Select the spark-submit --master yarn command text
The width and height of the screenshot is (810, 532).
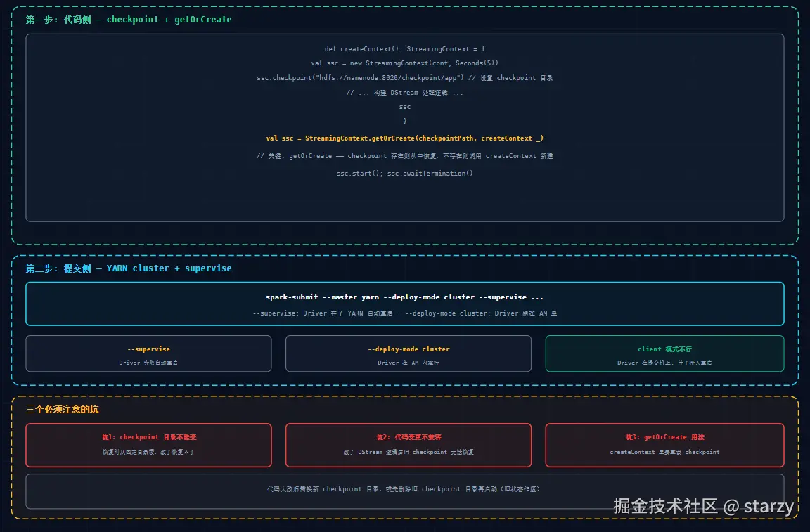click(x=404, y=297)
